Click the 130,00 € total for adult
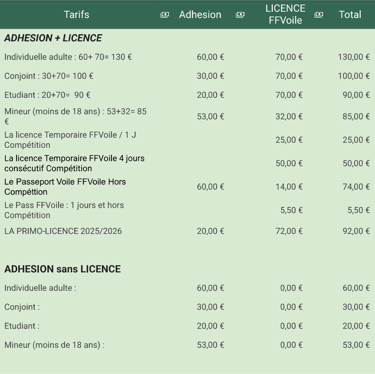Image resolution: width=375 pixels, height=374 pixels. coord(354,57)
